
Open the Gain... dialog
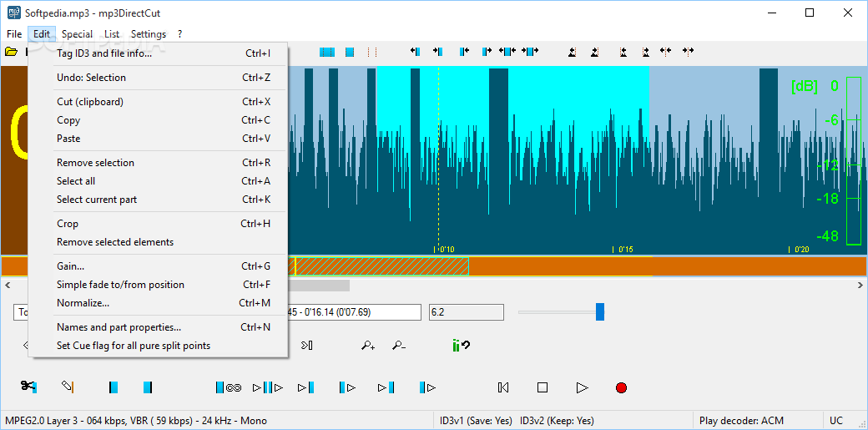click(x=159, y=266)
